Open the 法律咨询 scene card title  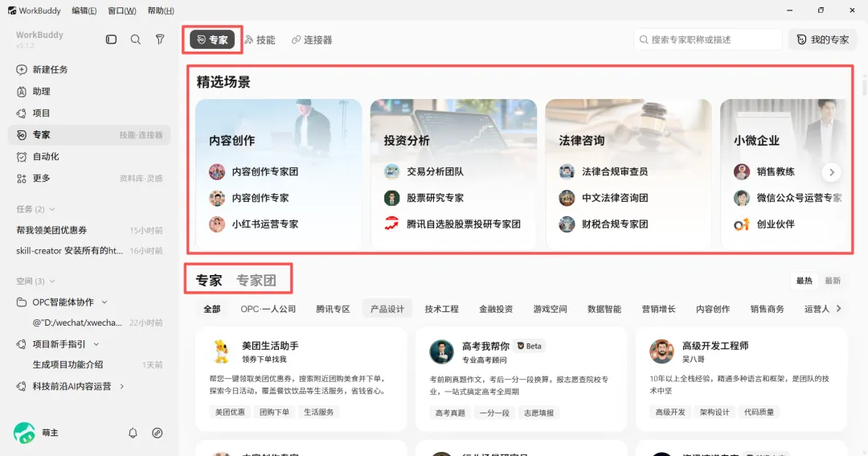click(x=582, y=141)
